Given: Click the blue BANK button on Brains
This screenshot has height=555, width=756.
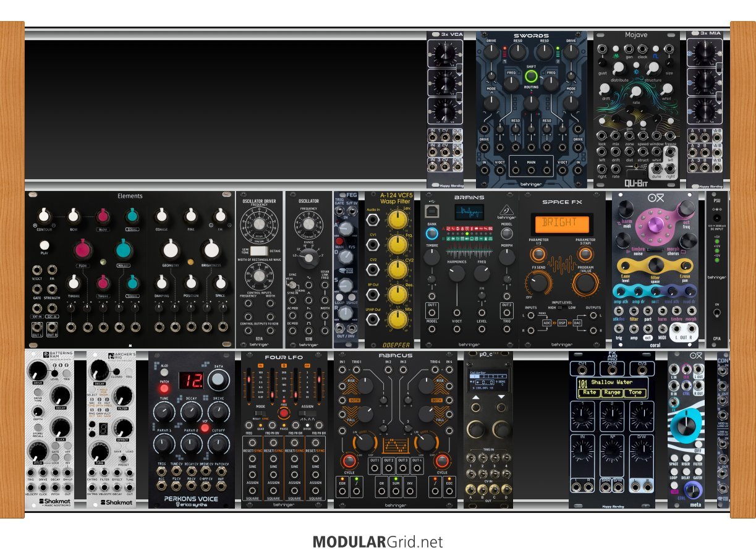Looking at the screenshot, I should [x=432, y=233].
